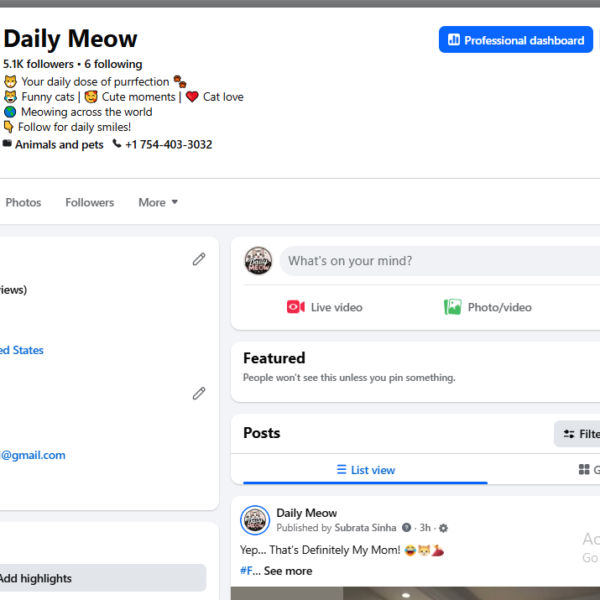The width and height of the screenshot is (600, 600).
Task: Click the Featured section heading
Action: 274,358
